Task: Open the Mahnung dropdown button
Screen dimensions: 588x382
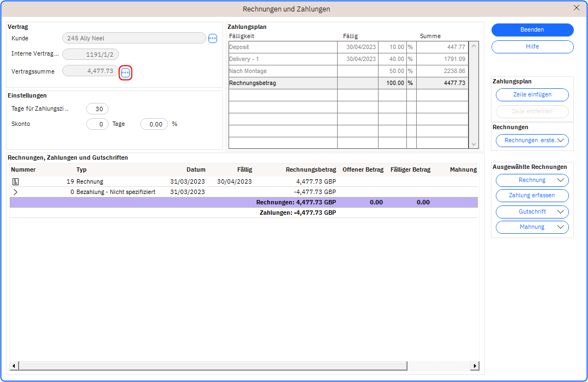Action: point(532,227)
